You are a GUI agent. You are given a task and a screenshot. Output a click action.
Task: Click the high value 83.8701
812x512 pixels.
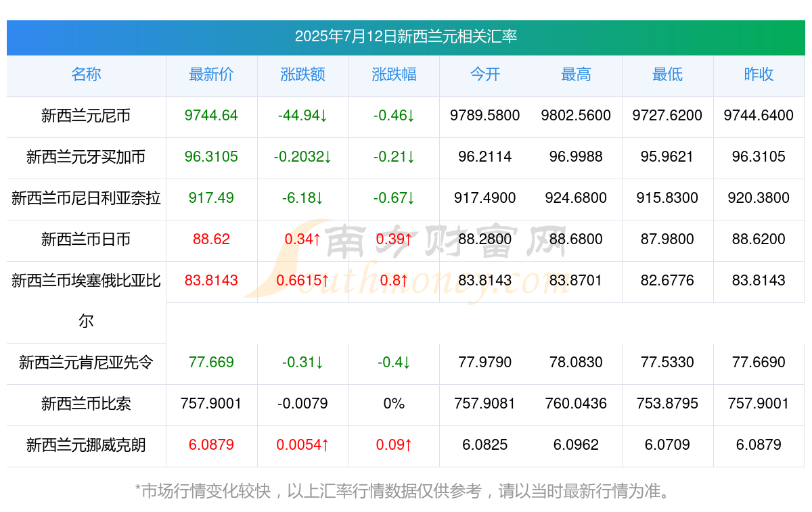point(576,281)
